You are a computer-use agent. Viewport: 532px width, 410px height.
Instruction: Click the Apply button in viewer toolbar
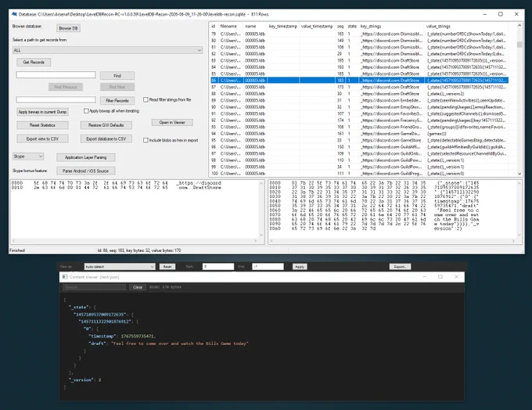(x=300, y=267)
